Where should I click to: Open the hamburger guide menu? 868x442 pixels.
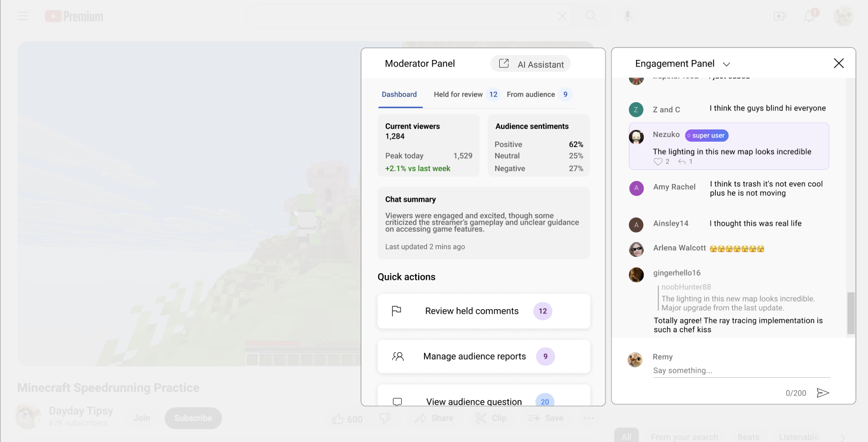coord(23,16)
